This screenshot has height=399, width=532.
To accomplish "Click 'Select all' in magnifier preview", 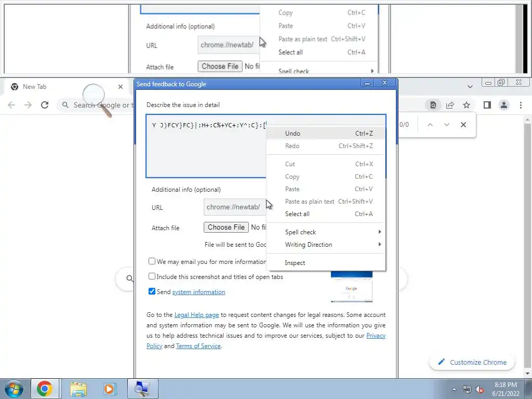I will point(290,52).
